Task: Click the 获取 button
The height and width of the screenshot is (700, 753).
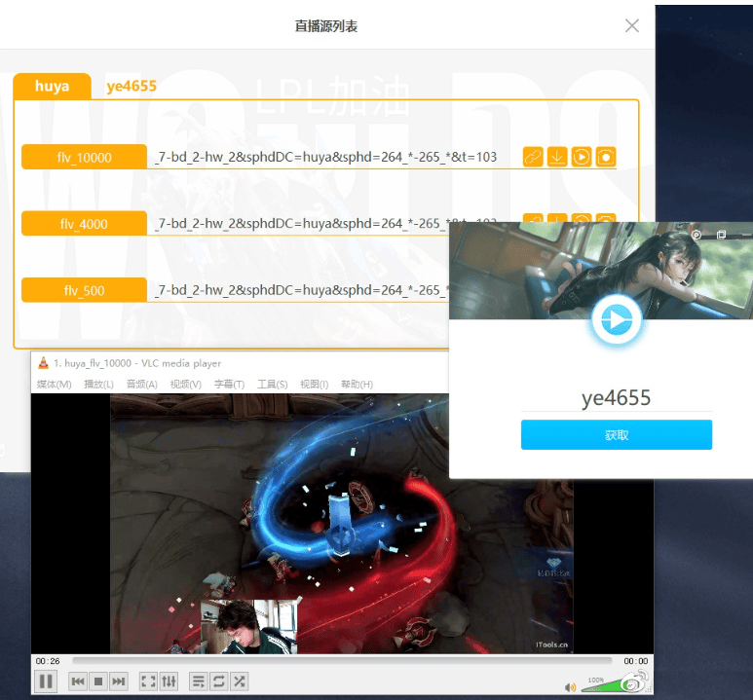Action: (x=616, y=435)
